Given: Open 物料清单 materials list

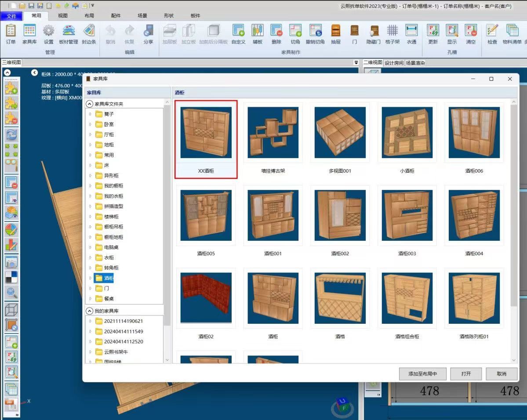Looking at the screenshot, I should (512, 34).
